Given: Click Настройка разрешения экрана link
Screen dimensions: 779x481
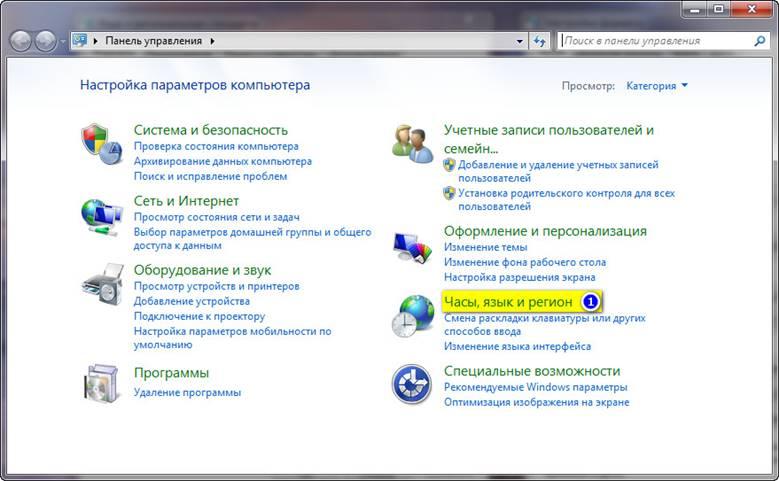Looking at the screenshot, I should tap(520, 277).
